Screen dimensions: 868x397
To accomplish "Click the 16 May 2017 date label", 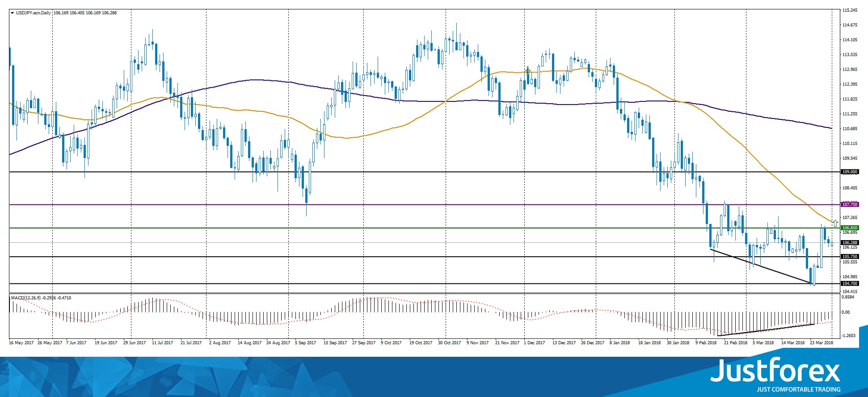I will [x=21, y=343].
